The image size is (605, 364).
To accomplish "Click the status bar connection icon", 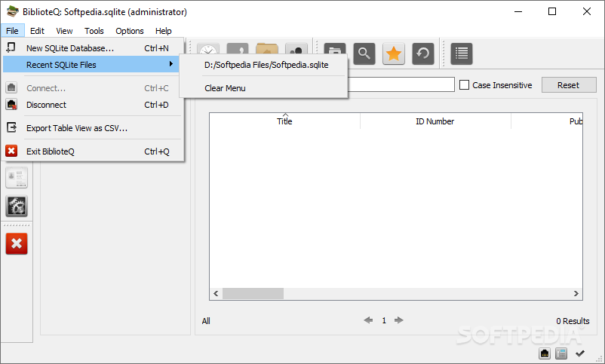I will click(x=545, y=353).
